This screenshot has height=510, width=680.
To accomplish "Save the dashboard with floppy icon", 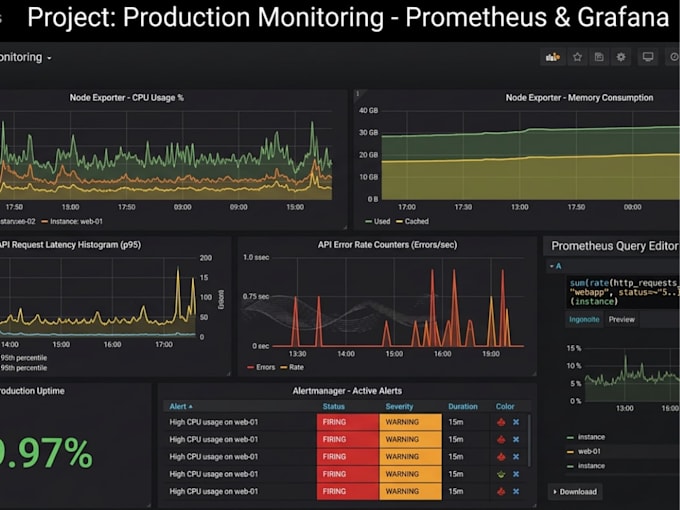I will 599,57.
